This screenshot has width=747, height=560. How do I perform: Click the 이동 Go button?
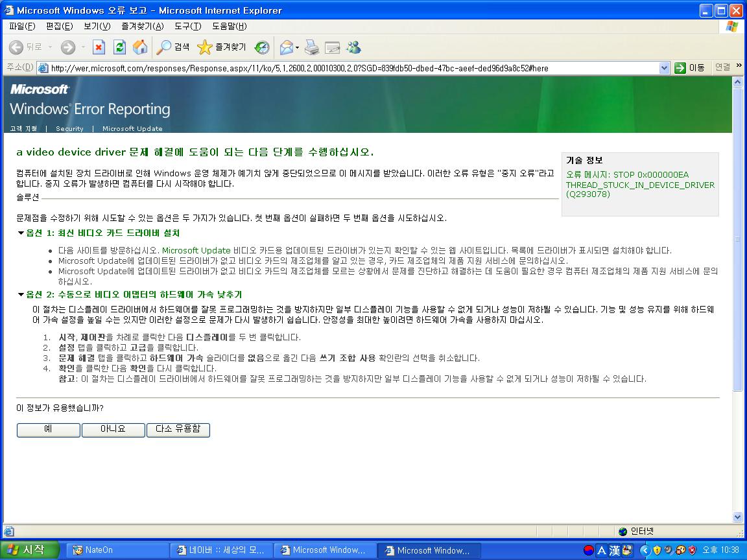click(x=689, y=68)
